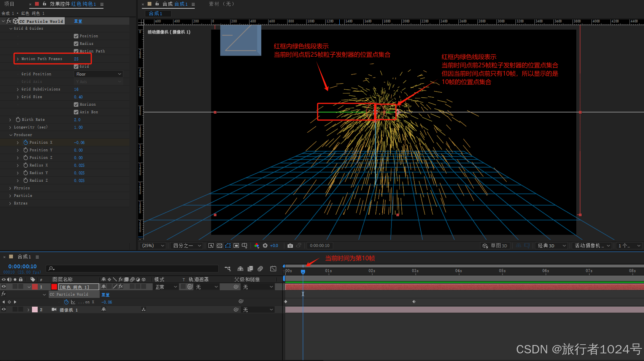Click 重置 reset link in Effect Controls
The height and width of the screenshot is (361, 644).
point(78,21)
